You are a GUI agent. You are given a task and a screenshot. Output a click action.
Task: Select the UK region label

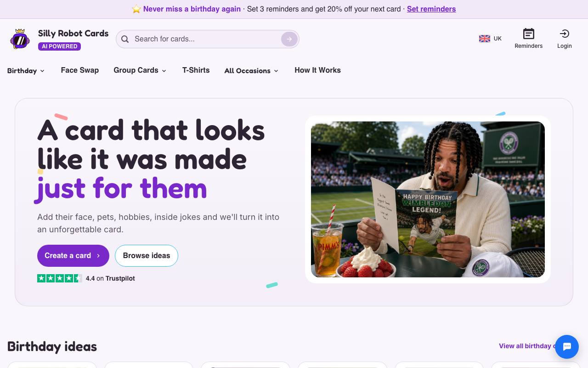click(498, 39)
